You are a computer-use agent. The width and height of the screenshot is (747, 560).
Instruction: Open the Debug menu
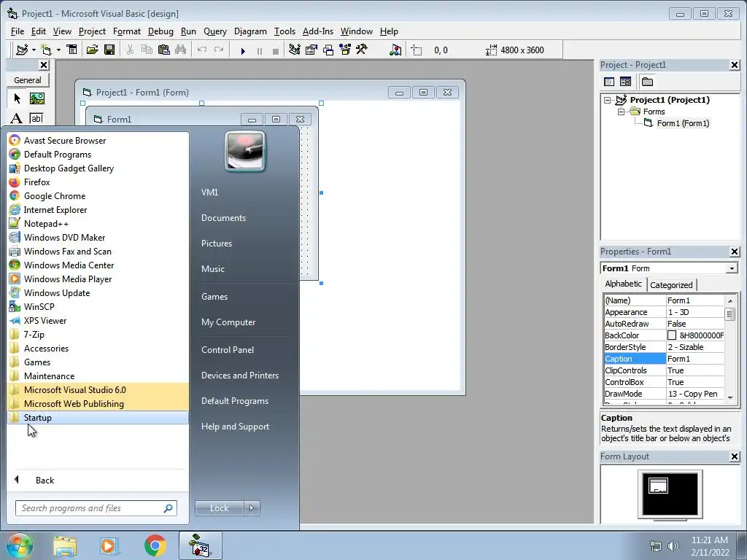pyautogui.click(x=160, y=31)
